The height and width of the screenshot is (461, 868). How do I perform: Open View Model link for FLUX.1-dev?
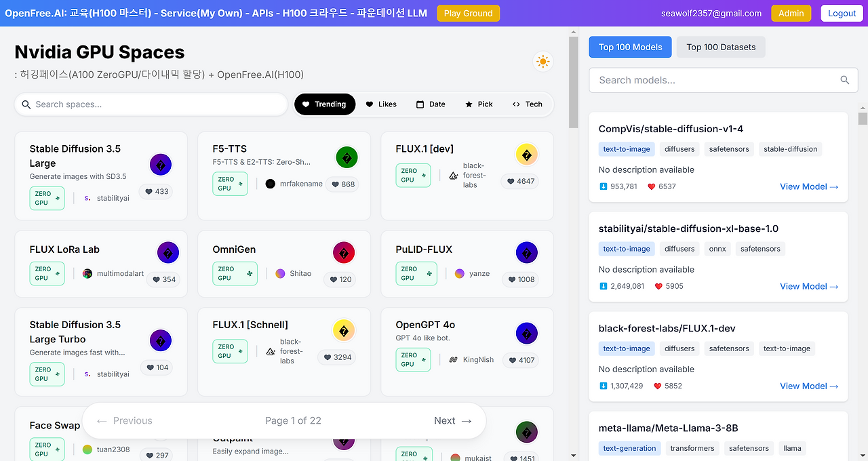[809, 386]
